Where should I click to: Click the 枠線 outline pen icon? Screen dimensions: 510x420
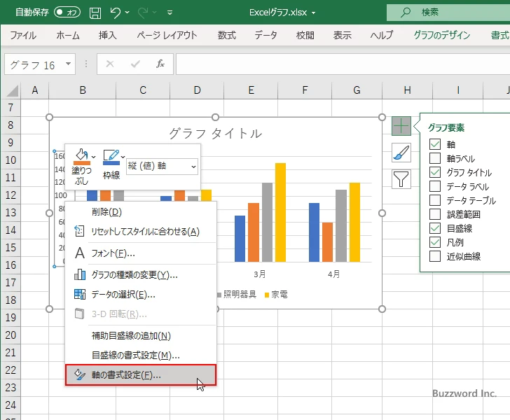click(111, 157)
